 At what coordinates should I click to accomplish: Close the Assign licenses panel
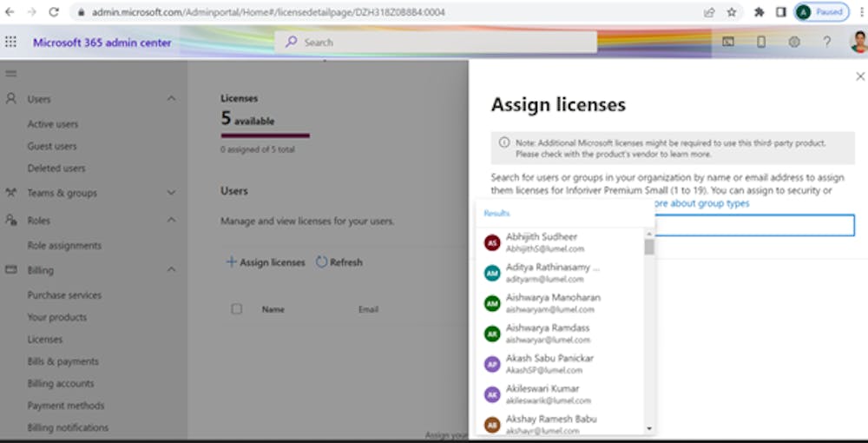pyautogui.click(x=860, y=76)
